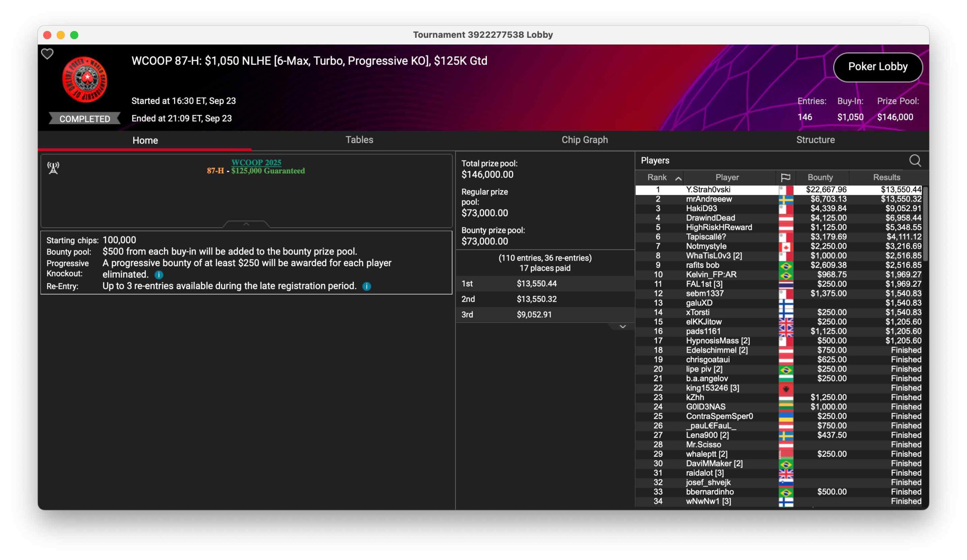Click info icon beside Re-Entry description
The image size is (967, 560).
[366, 287]
